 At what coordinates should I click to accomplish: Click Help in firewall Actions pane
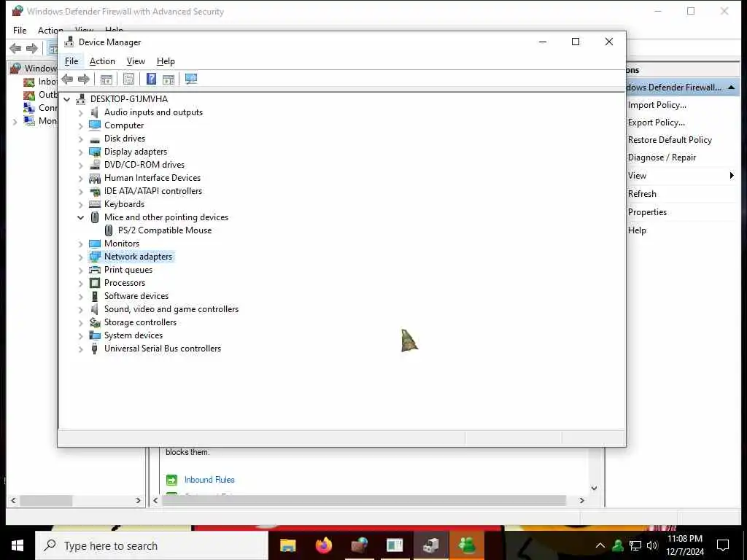tap(637, 230)
